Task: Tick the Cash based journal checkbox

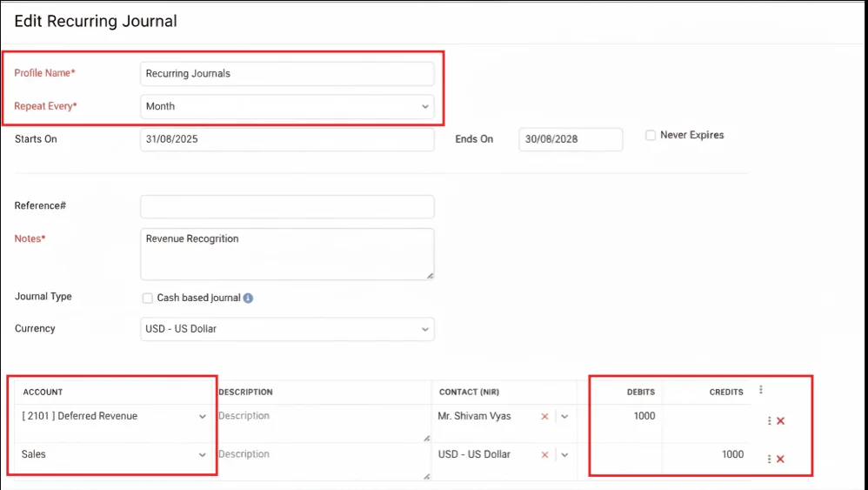Action: coord(148,298)
